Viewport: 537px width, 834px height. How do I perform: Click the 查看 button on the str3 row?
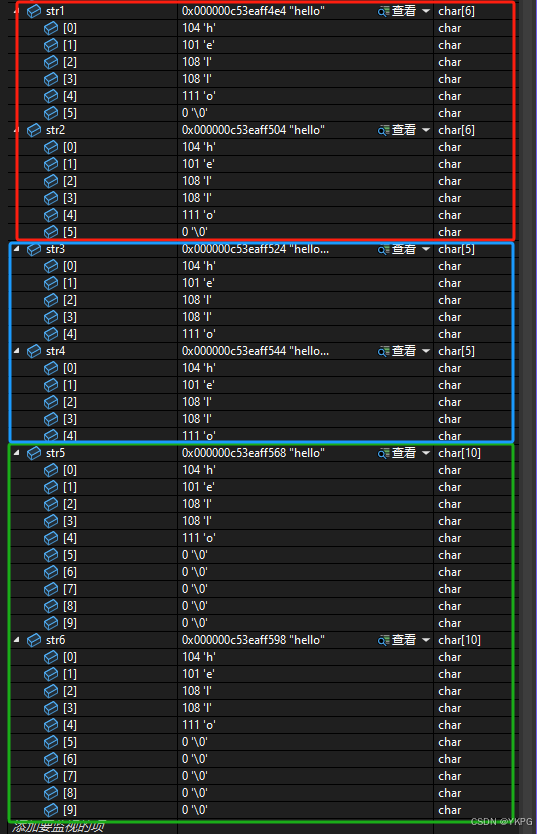[x=404, y=249]
